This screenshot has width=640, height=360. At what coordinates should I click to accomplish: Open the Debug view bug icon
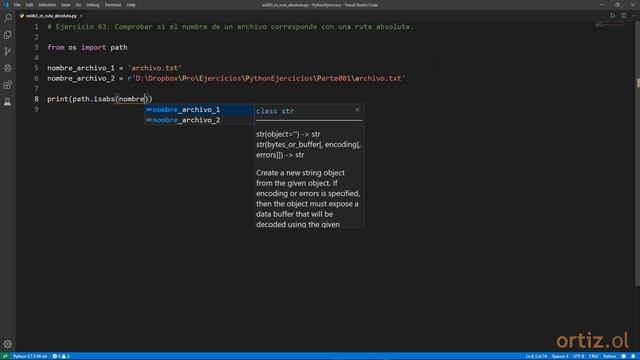(8, 68)
